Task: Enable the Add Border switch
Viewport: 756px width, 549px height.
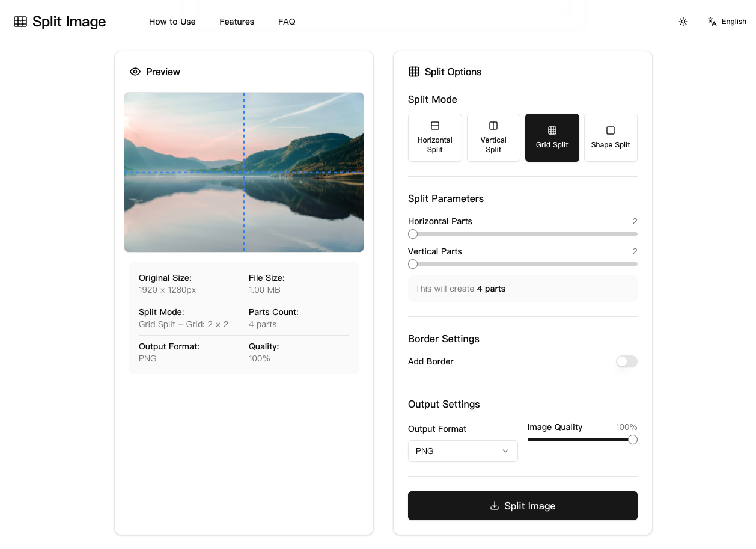Action: (627, 361)
